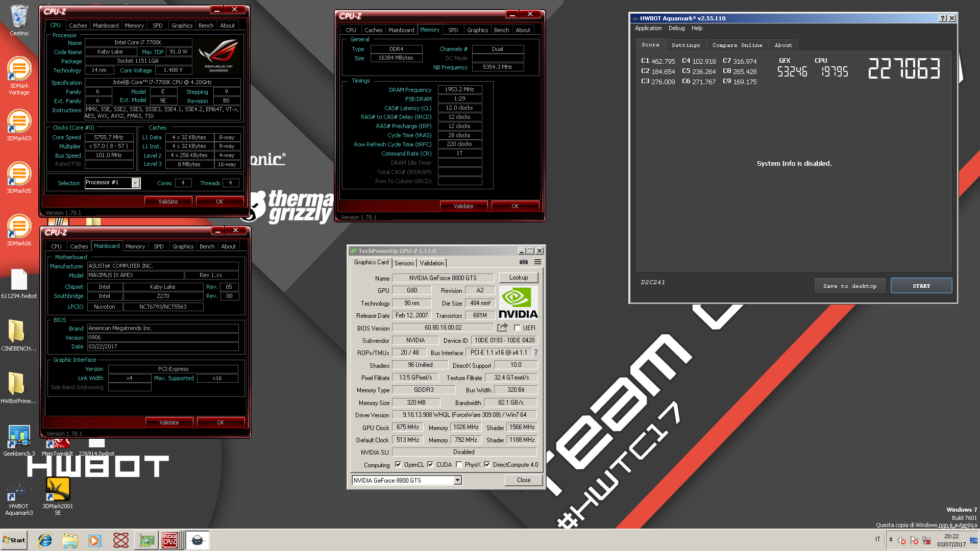Click the GPU-Z BIOS export share icon

click(503, 328)
